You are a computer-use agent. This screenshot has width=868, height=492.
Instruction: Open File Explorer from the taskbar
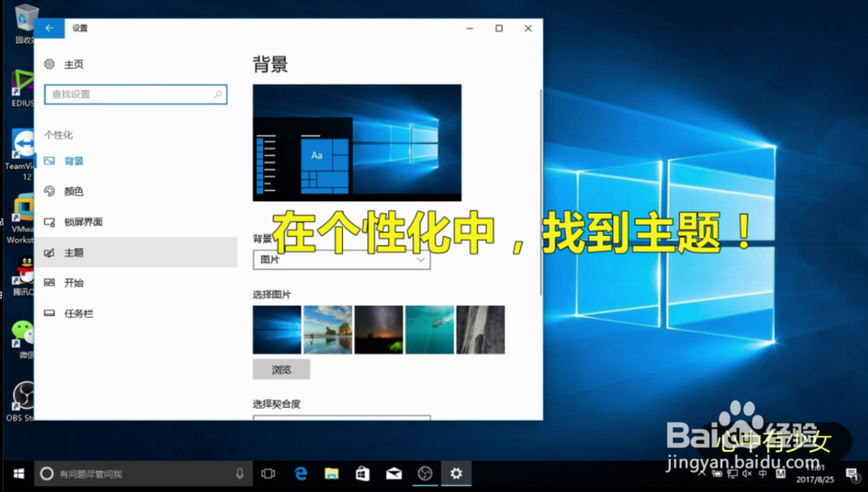(332, 474)
